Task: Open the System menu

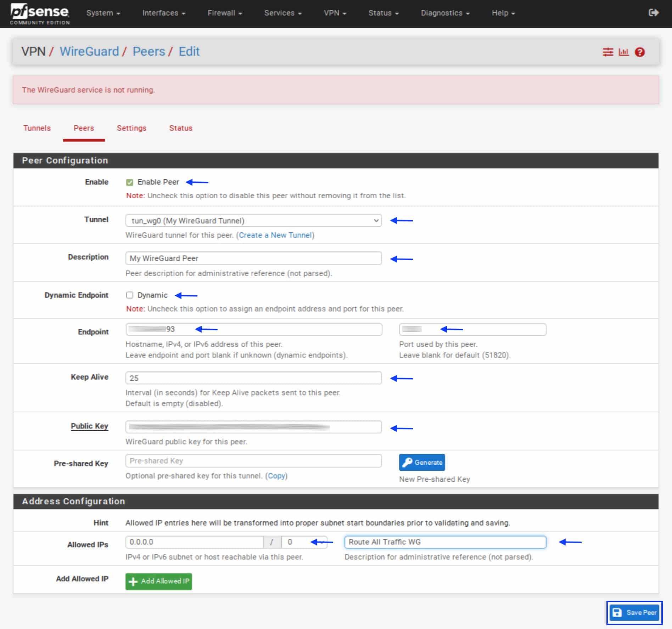Action: pos(103,13)
